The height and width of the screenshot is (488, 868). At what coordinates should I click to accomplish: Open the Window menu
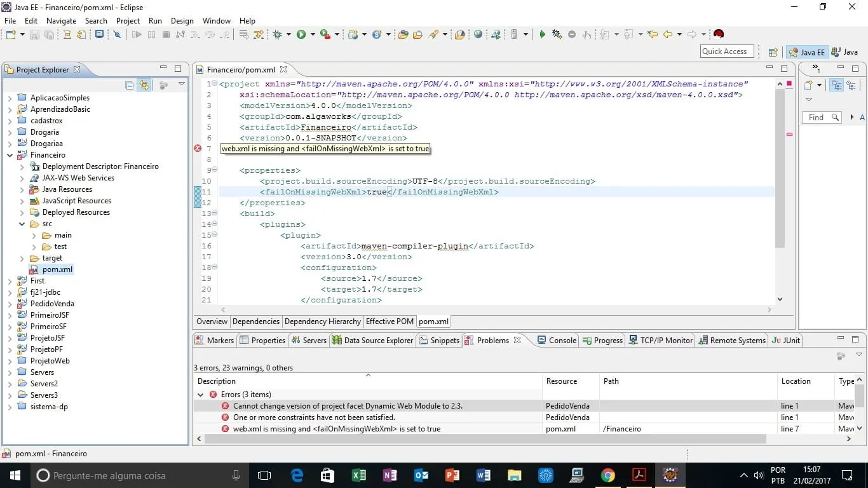point(216,20)
